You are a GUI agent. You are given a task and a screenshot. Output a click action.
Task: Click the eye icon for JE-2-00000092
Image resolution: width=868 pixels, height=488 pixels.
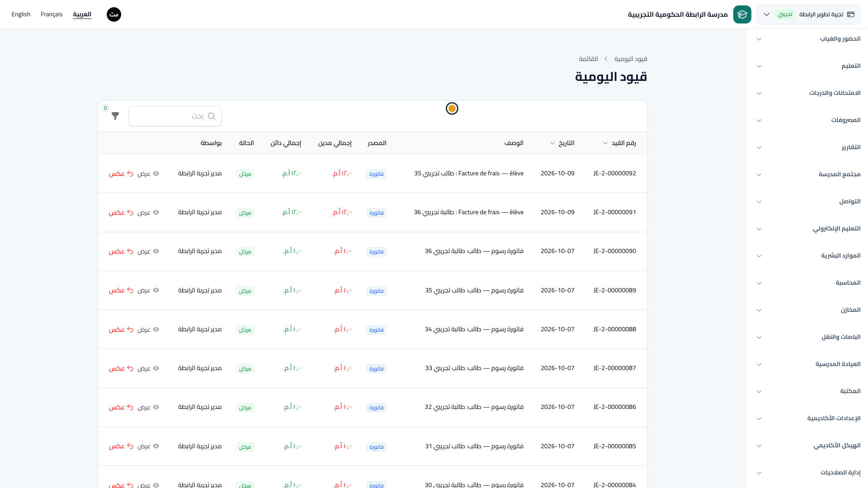pos(156,174)
